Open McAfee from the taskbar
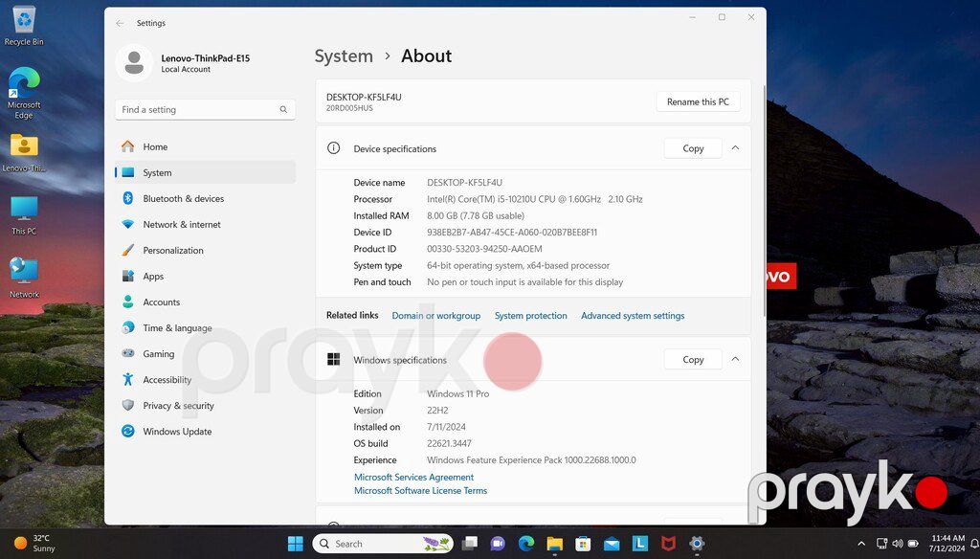Screen dimensions: 980x559 (668, 544)
